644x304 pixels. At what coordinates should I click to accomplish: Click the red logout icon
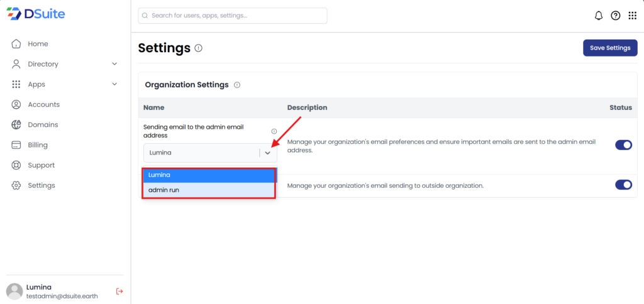pyautogui.click(x=119, y=291)
